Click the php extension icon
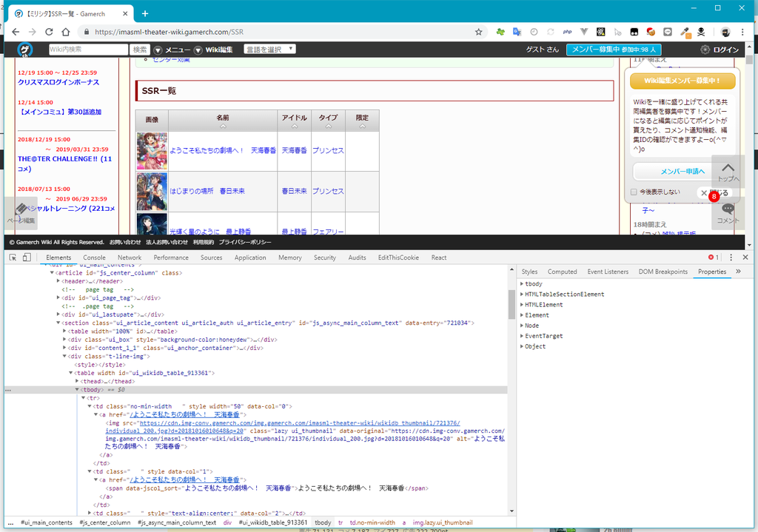The height and width of the screenshot is (532, 758). pos(568,32)
